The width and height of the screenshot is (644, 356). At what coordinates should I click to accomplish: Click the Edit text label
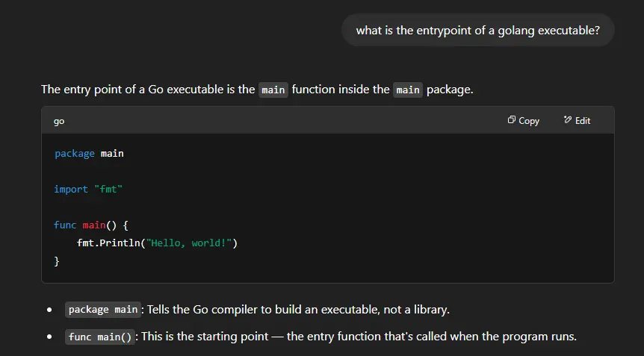pos(583,121)
